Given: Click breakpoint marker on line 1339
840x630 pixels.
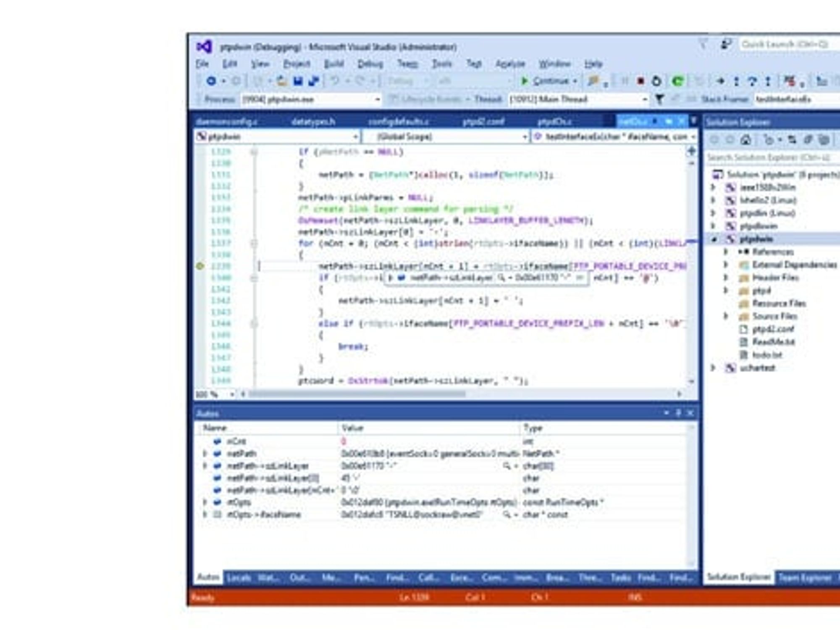Looking at the screenshot, I should (200, 266).
